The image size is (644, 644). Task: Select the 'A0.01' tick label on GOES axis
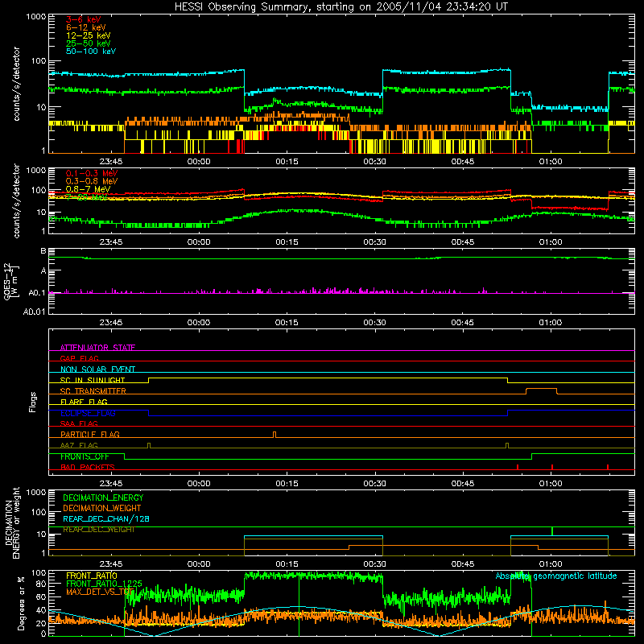tap(34, 312)
